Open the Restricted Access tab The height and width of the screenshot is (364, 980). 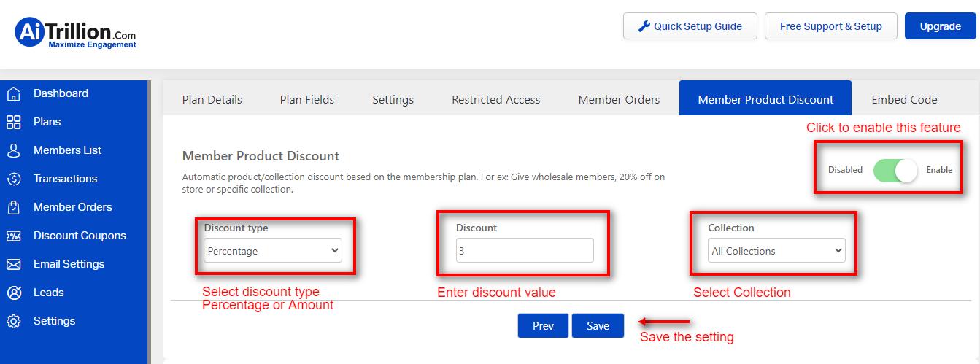tap(496, 99)
